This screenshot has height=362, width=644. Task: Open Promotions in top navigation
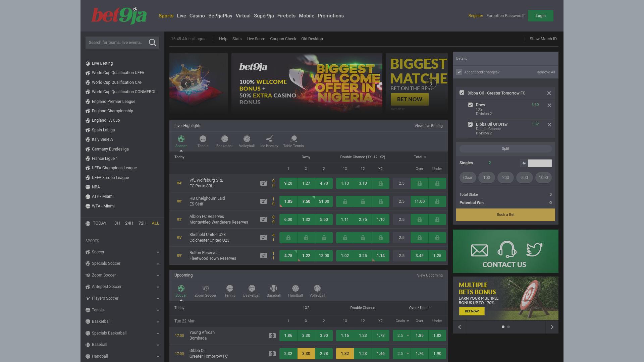331,16
